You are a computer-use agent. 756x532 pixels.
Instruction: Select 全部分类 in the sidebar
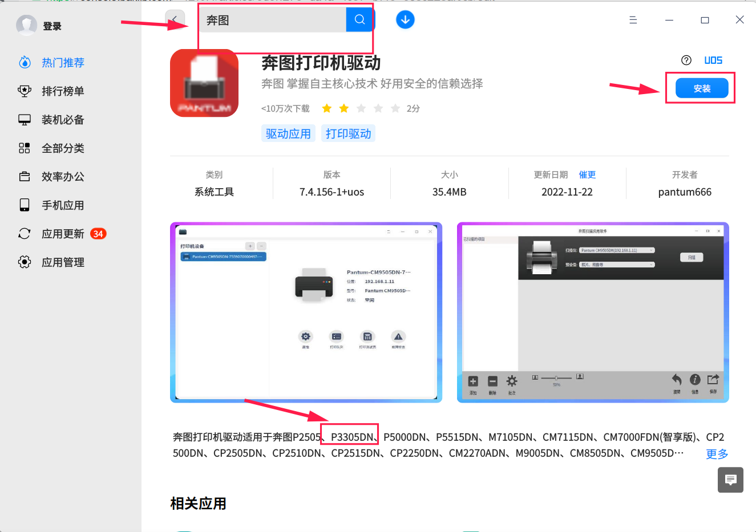(x=63, y=148)
